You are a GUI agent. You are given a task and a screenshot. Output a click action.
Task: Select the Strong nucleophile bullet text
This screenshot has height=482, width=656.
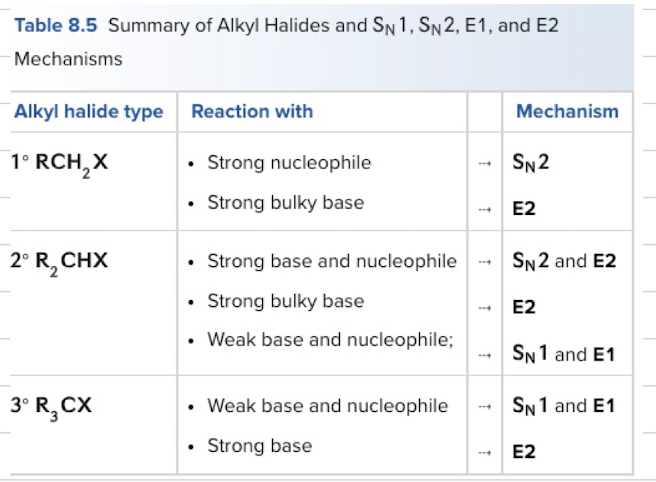[x=289, y=163]
